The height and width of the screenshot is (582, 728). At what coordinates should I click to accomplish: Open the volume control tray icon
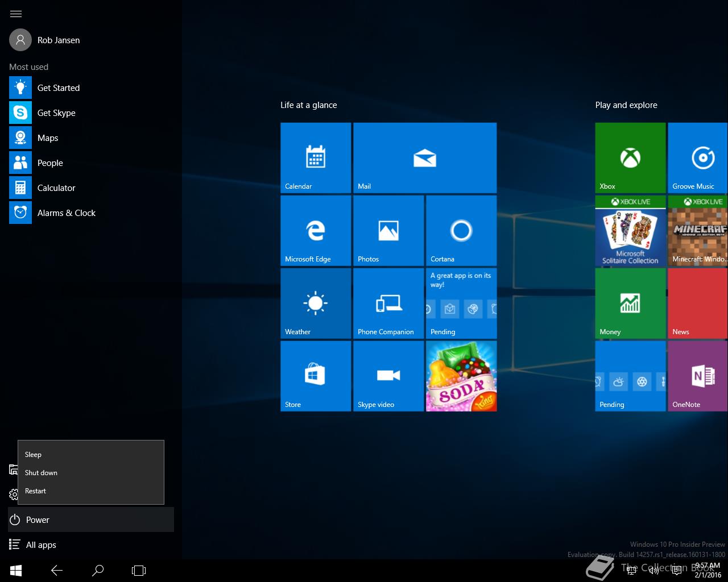pyautogui.click(x=654, y=571)
